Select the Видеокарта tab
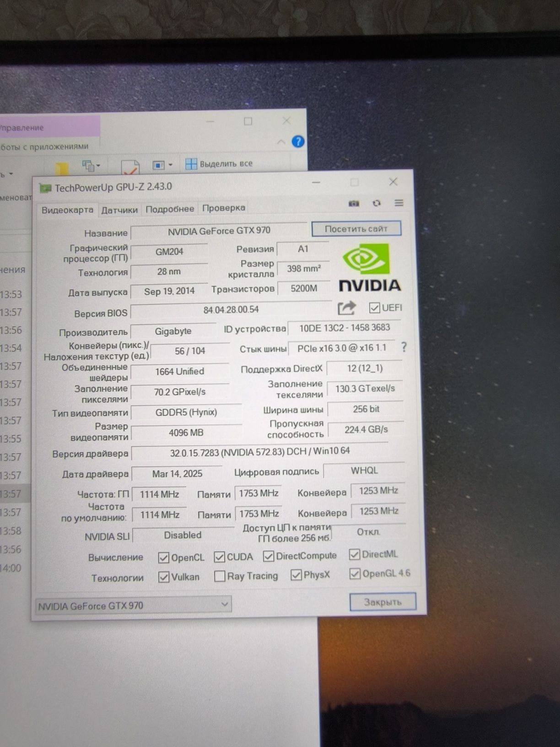Viewport: 560px width, 747px height. tap(67, 210)
